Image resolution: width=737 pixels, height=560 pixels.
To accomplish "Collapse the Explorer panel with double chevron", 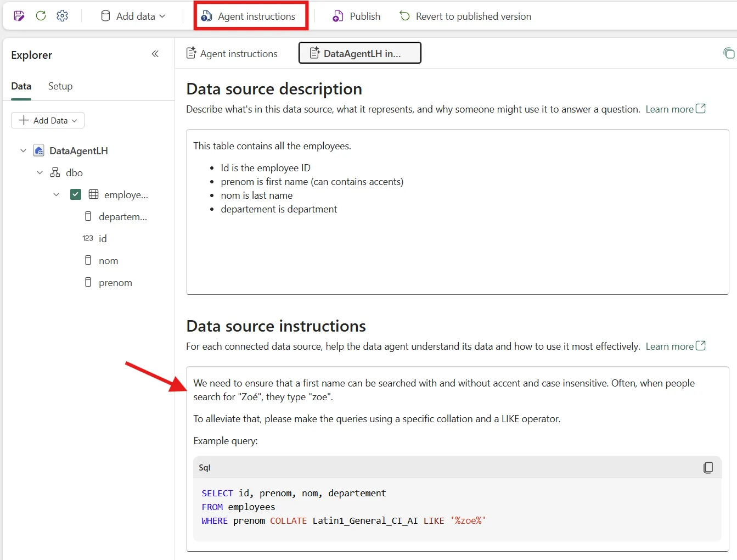I will coord(155,54).
